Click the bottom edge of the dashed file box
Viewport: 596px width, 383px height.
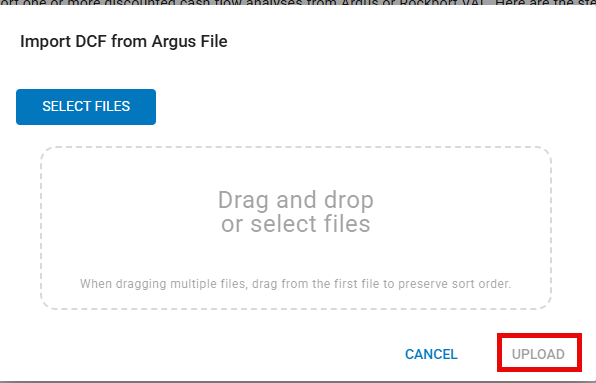(296, 309)
